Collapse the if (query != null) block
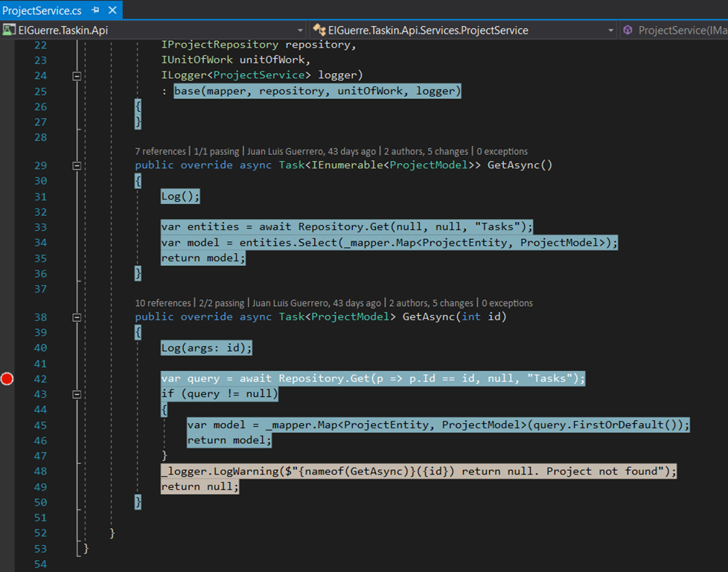Image resolution: width=728 pixels, height=572 pixels. point(76,394)
